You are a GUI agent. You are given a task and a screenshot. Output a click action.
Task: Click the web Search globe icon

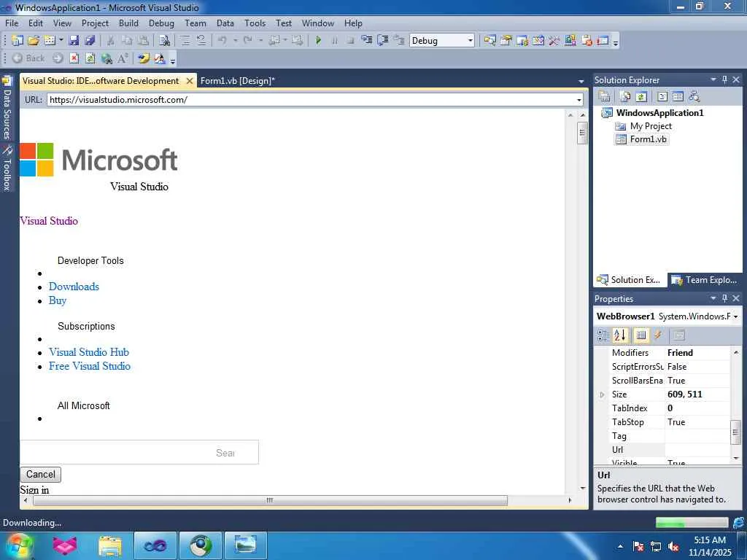pyautogui.click(x=107, y=58)
